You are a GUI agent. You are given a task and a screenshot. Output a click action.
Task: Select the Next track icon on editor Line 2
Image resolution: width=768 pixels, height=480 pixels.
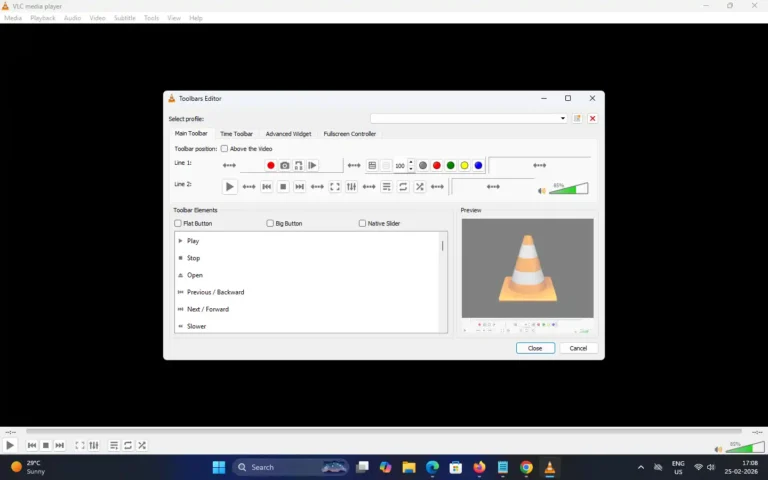click(x=300, y=187)
